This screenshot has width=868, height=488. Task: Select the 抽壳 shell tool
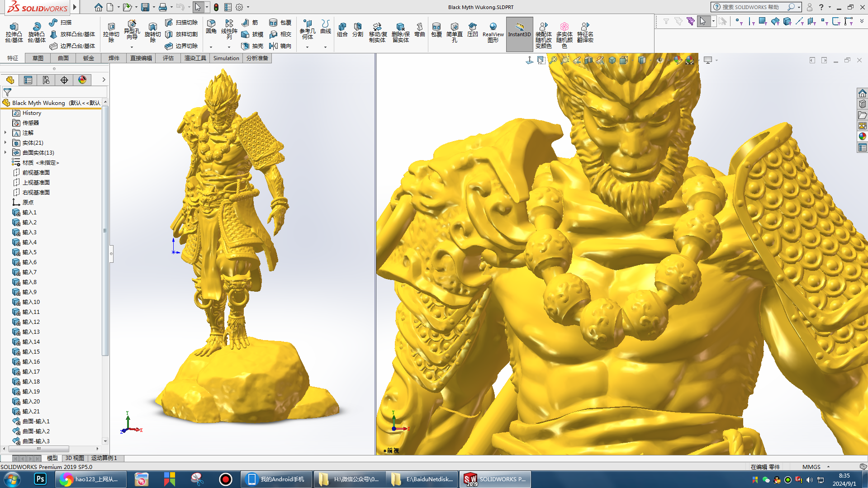tap(252, 46)
